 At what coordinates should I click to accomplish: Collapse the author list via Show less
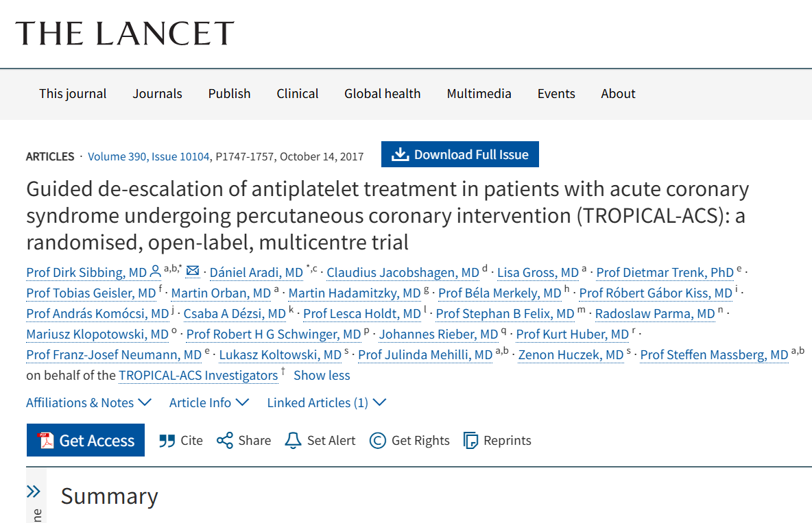322,375
